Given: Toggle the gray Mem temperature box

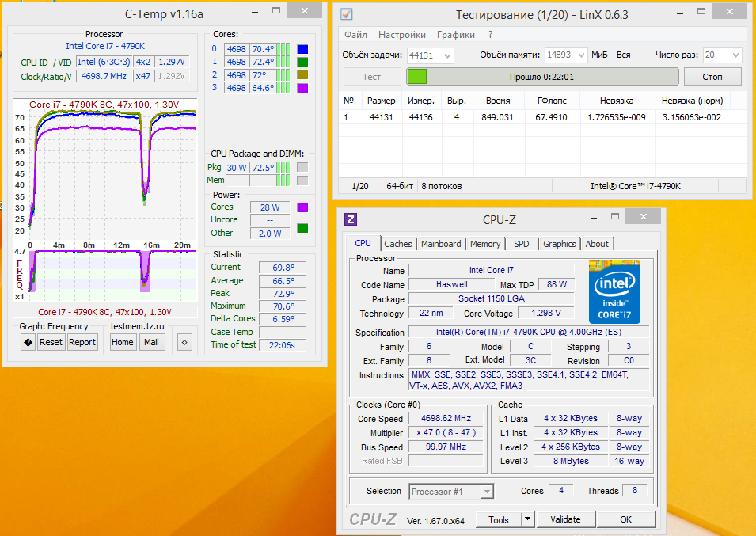Looking at the screenshot, I should pyautogui.click(x=302, y=181).
